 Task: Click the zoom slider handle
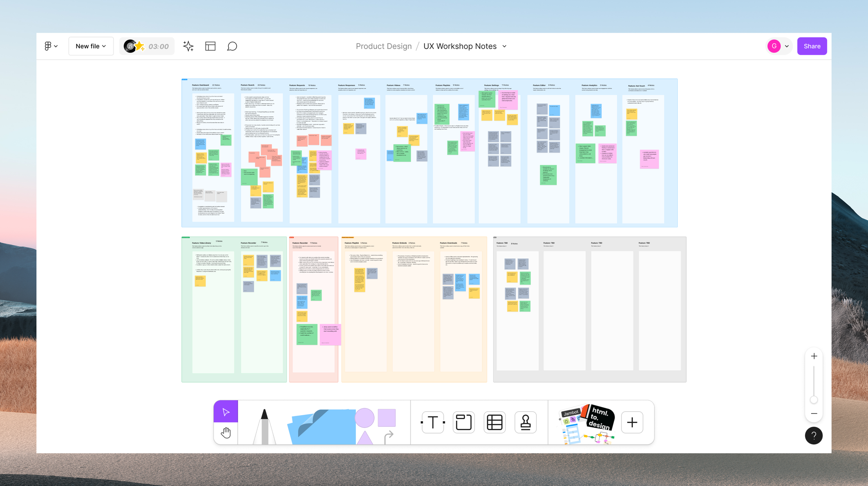(813, 400)
